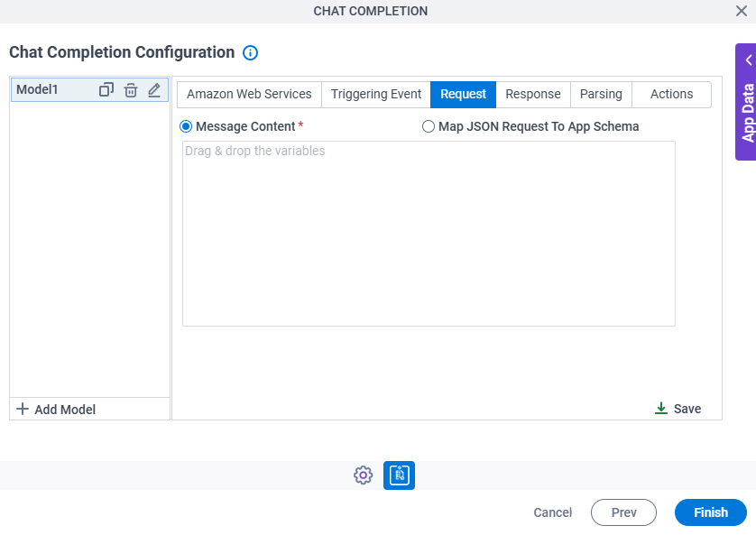The image size is (756, 535).
Task: Select Map JSON Request To App Schema option
Action: pyautogui.click(x=429, y=126)
